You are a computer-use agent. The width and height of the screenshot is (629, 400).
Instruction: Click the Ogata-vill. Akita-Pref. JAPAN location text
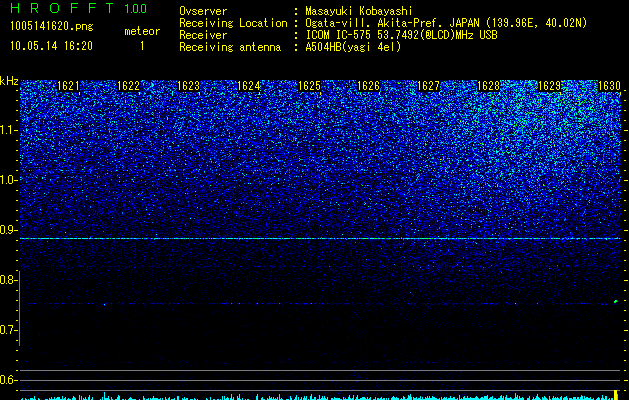pos(446,23)
